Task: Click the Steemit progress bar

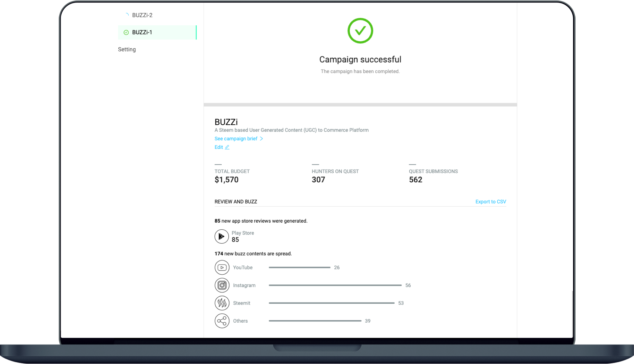Action: pyautogui.click(x=331, y=303)
